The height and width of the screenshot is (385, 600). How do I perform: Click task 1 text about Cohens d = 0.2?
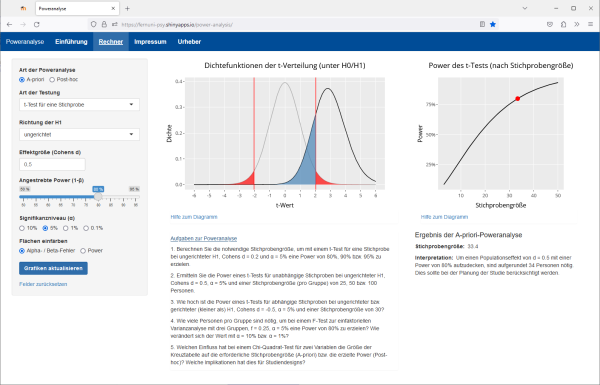coord(280,256)
